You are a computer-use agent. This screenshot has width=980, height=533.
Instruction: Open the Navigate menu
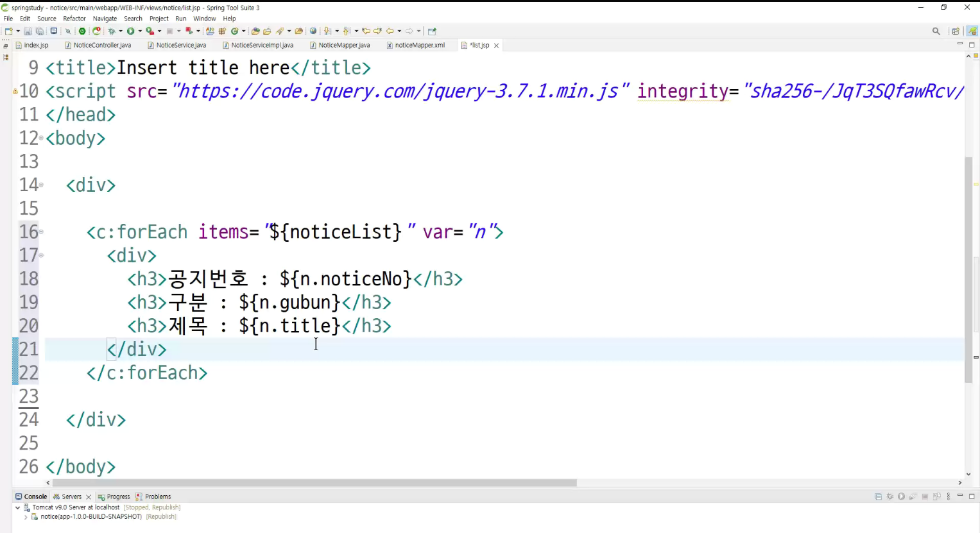[x=105, y=19]
